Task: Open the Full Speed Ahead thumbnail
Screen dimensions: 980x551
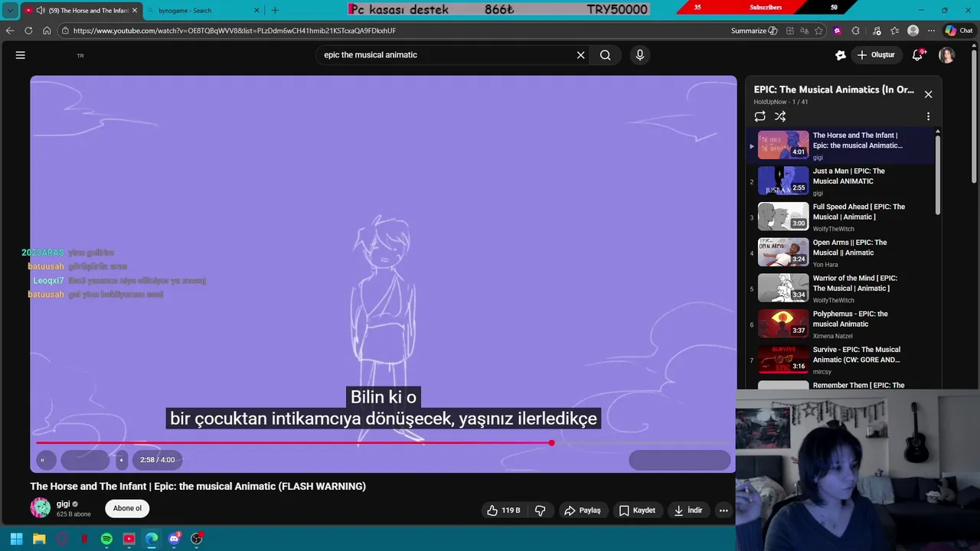Action: coord(783,217)
